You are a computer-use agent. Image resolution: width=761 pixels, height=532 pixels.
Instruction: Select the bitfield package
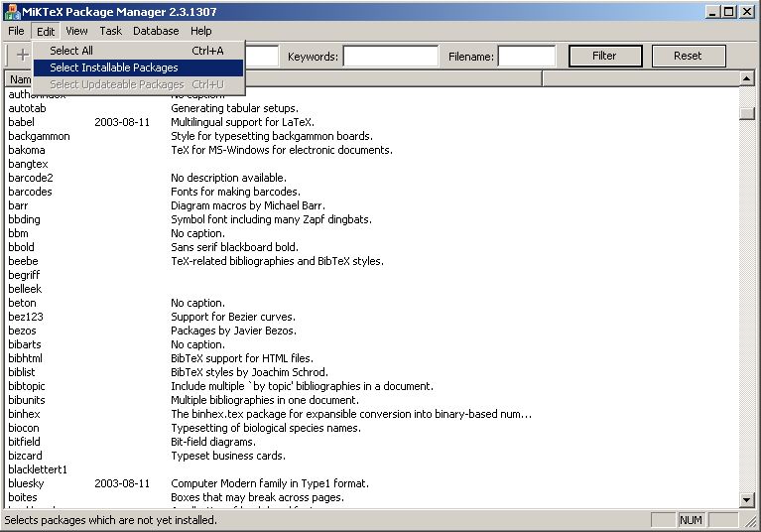(x=24, y=443)
